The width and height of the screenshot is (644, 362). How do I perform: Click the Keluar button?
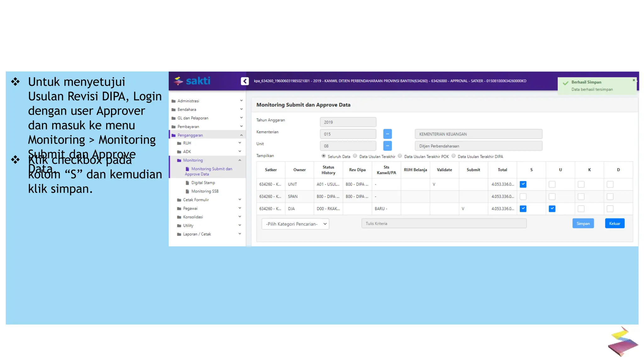tap(614, 223)
